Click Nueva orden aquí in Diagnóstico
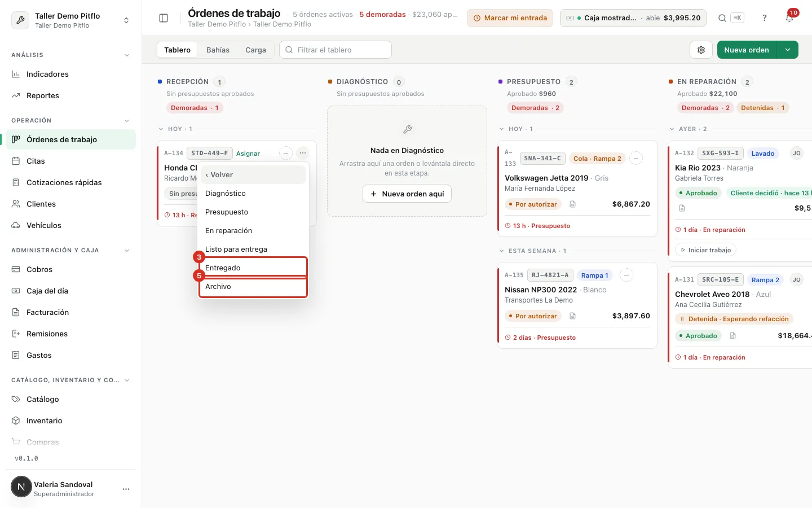This screenshot has width=812, height=508. coord(407,194)
